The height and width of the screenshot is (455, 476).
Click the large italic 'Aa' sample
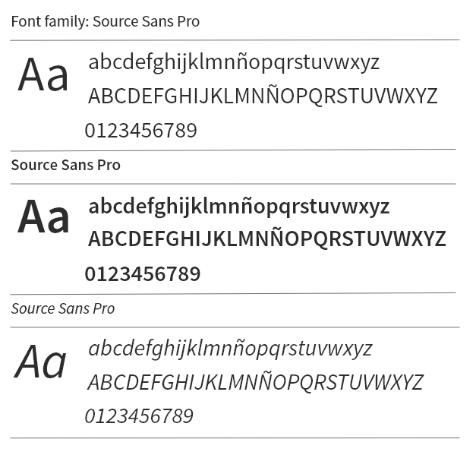click(x=40, y=362)
